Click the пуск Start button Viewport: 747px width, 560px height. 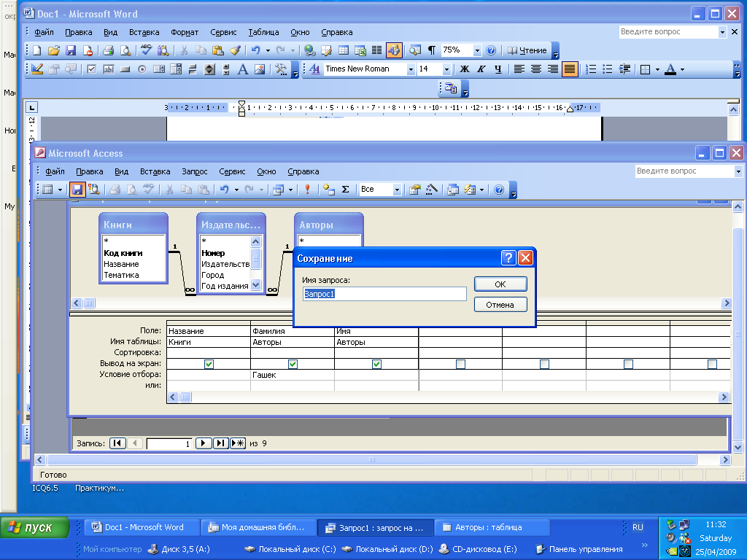pos(35,528)
